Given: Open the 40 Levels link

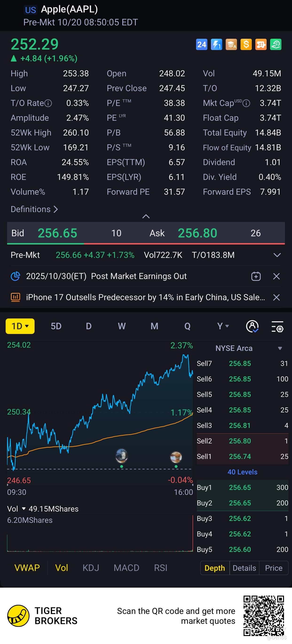Looking at the screenshot, I should (x=242, y=472).
